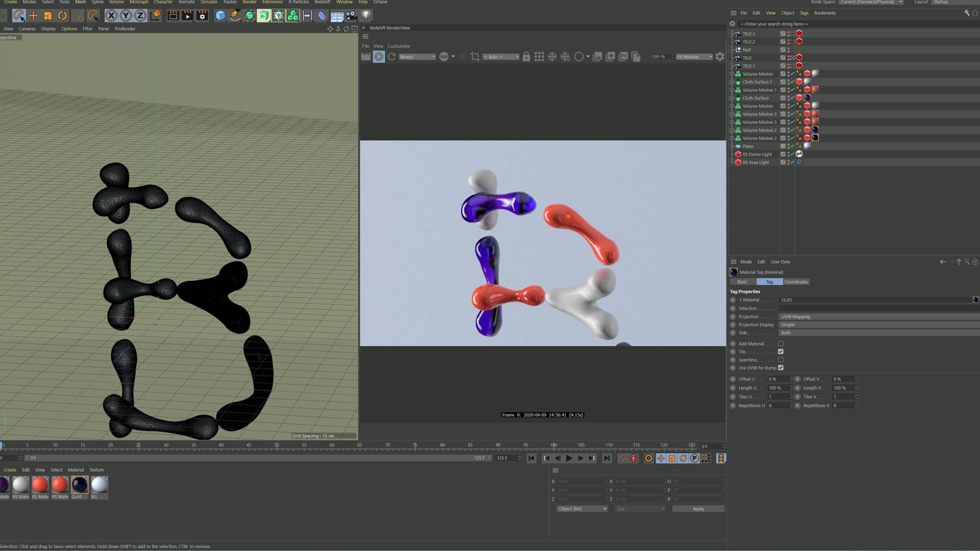Render to Picture Viewer

[188, 16]
